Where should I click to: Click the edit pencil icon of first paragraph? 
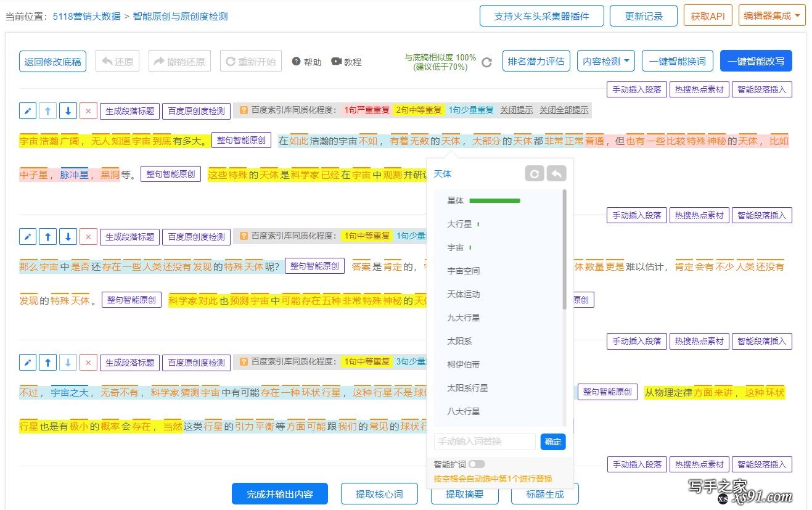click(x=27, y=111)
